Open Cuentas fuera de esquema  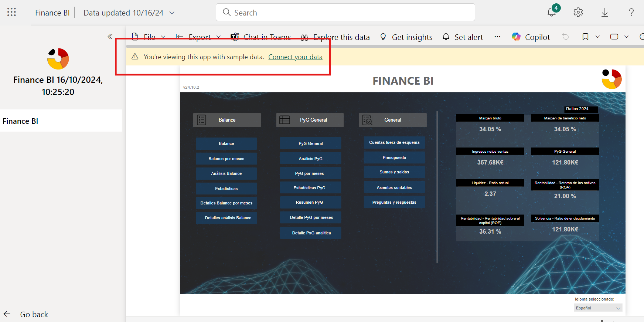pyautogui.click(x=394, y=142)
